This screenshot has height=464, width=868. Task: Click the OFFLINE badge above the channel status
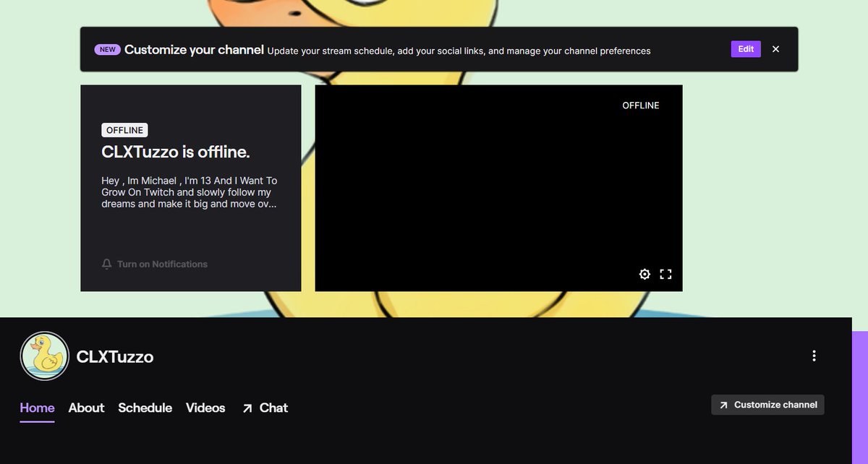point(124,130)
